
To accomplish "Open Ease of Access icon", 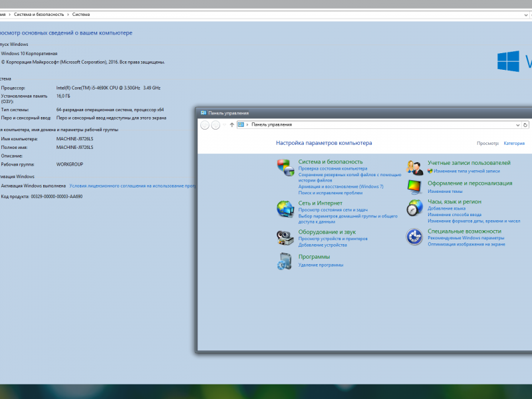I will tap(414, 237).
